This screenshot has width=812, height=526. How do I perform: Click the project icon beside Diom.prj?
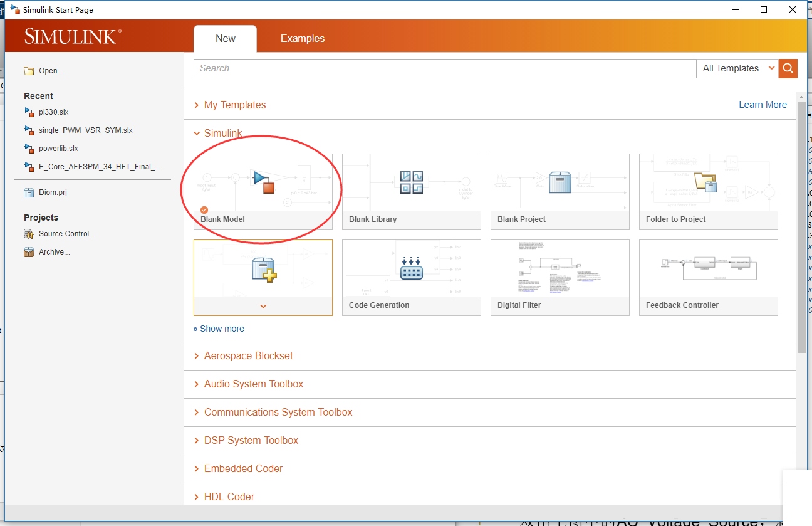point(29,192)
